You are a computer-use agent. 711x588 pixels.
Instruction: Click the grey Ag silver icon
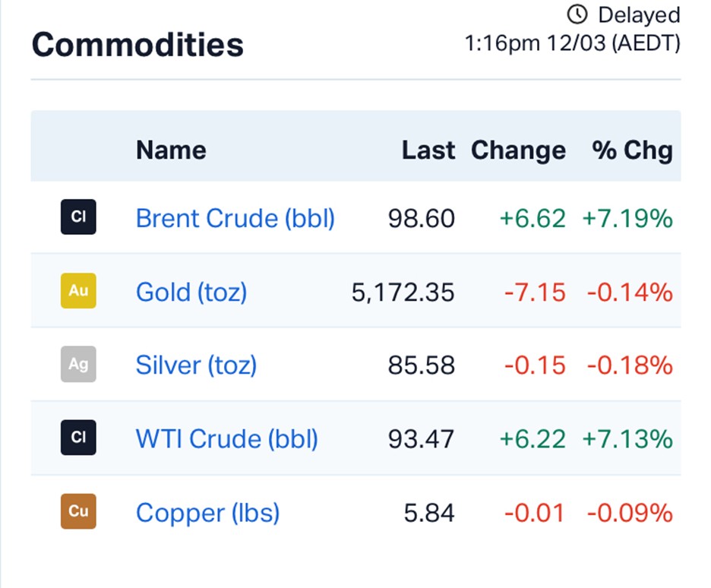click(x=78, y=364)
